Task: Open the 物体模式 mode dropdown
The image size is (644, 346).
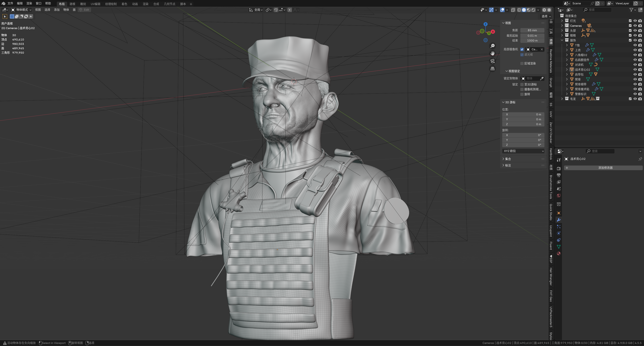Action: point(22,10)
